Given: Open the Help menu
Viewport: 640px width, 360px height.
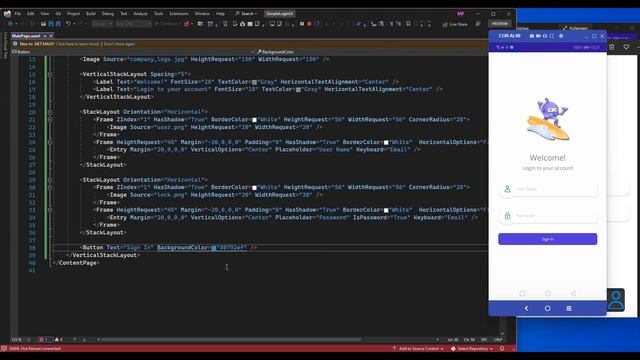Looking at the screenshot, I should click(x=220, y=13).
